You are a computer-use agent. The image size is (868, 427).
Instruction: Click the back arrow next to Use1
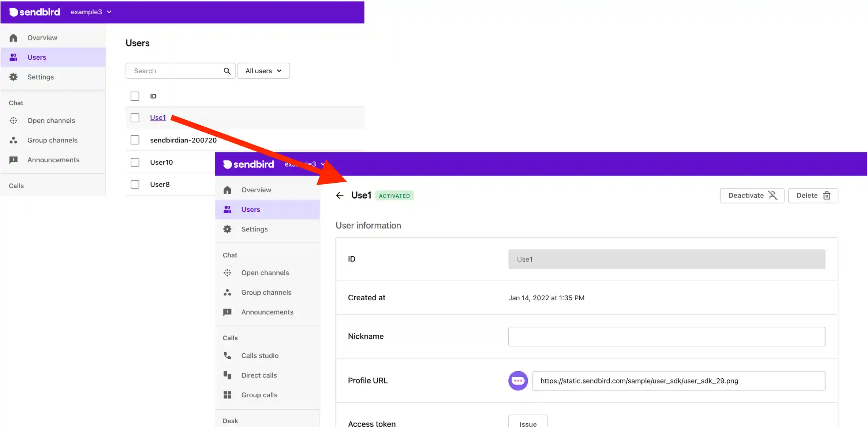340,196
